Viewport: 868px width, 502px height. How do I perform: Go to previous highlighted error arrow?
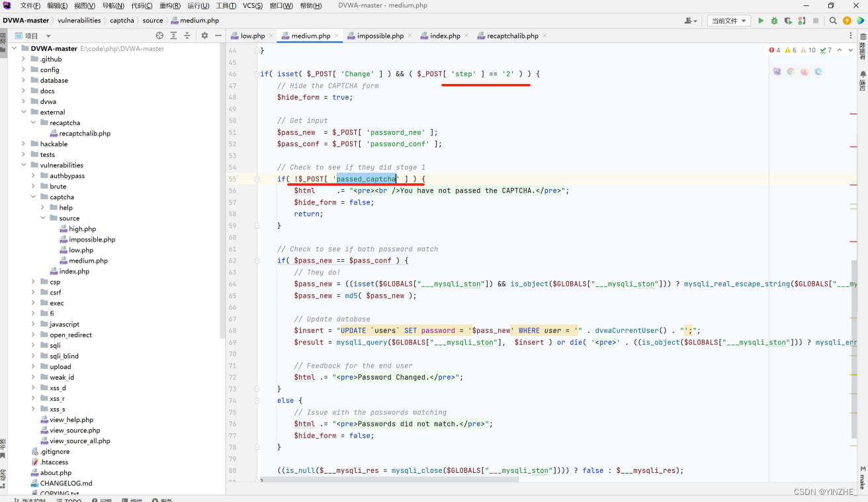840,50
